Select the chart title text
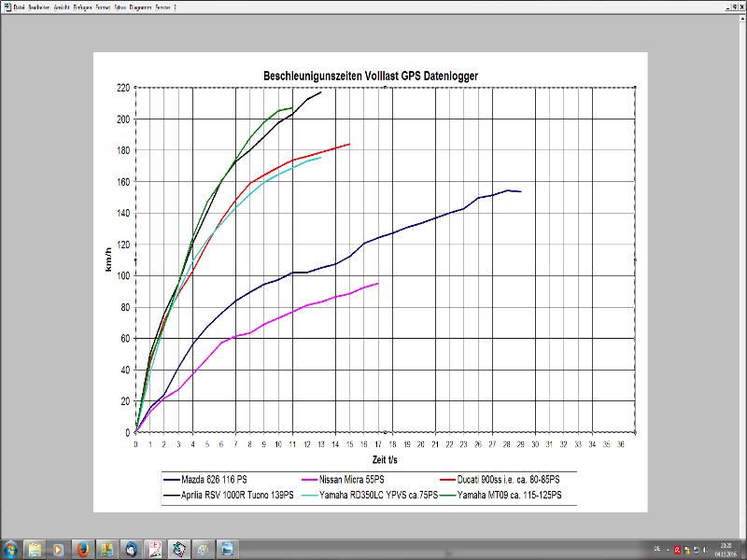 coord(373,76)
